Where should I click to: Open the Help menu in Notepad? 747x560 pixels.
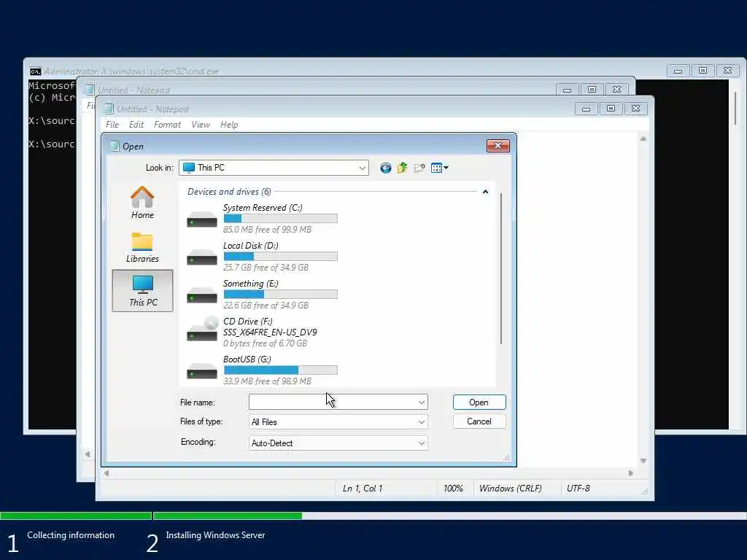(x=229, y=125)
